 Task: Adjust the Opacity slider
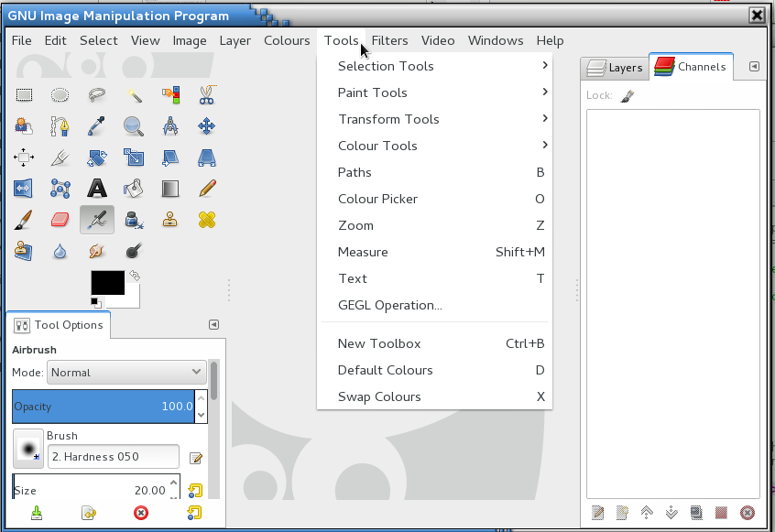[x=104, y=407]
